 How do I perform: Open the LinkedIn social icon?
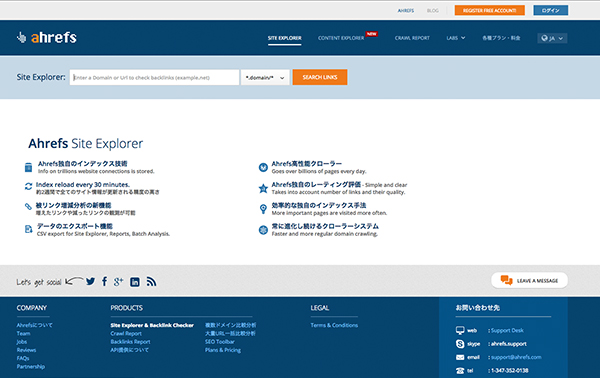coord(135,282)
